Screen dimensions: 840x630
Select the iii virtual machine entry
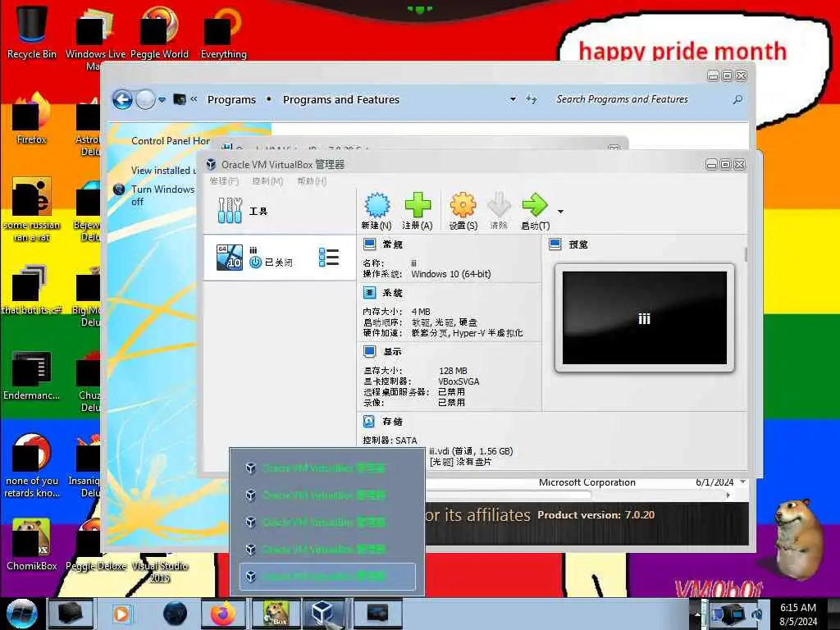coord(279,258)
